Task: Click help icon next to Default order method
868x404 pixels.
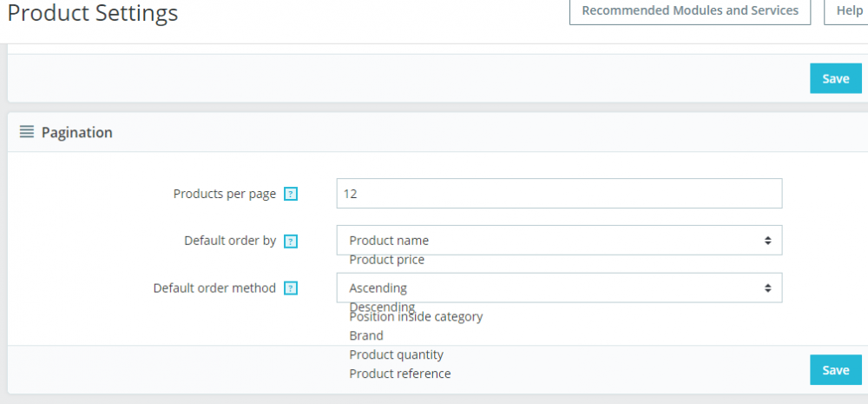Action: [x=291, y=288]
